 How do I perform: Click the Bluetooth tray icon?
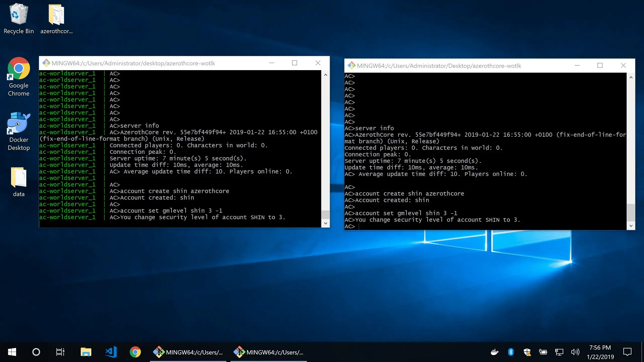coord(511,352)
